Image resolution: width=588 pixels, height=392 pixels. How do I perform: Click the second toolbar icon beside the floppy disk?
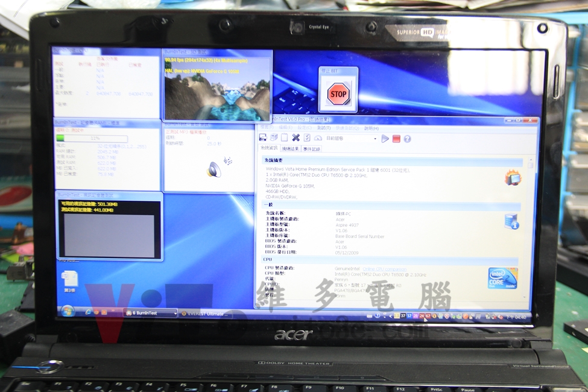[x=274, y=138]
